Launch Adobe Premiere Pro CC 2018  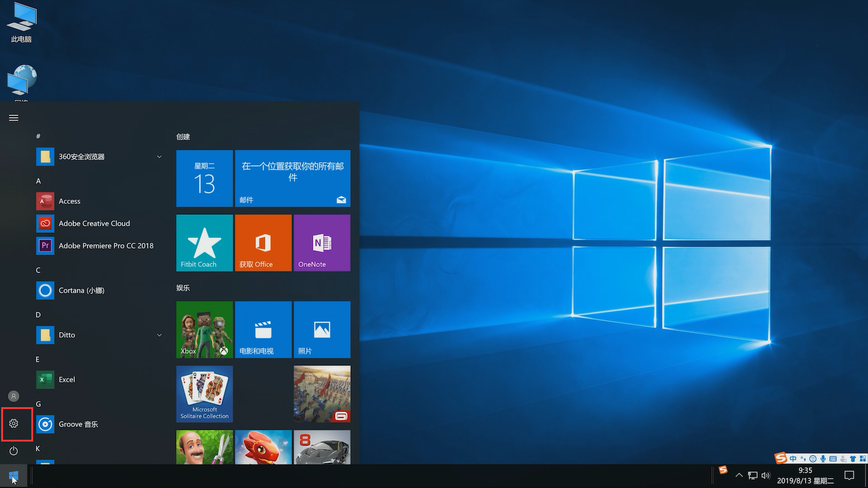tap(99, 246)
